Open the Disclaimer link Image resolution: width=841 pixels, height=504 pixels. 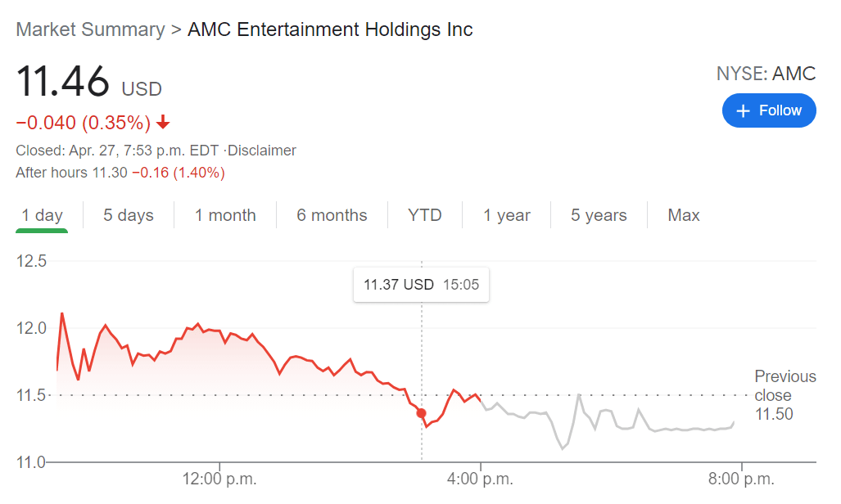coord(262,151)
